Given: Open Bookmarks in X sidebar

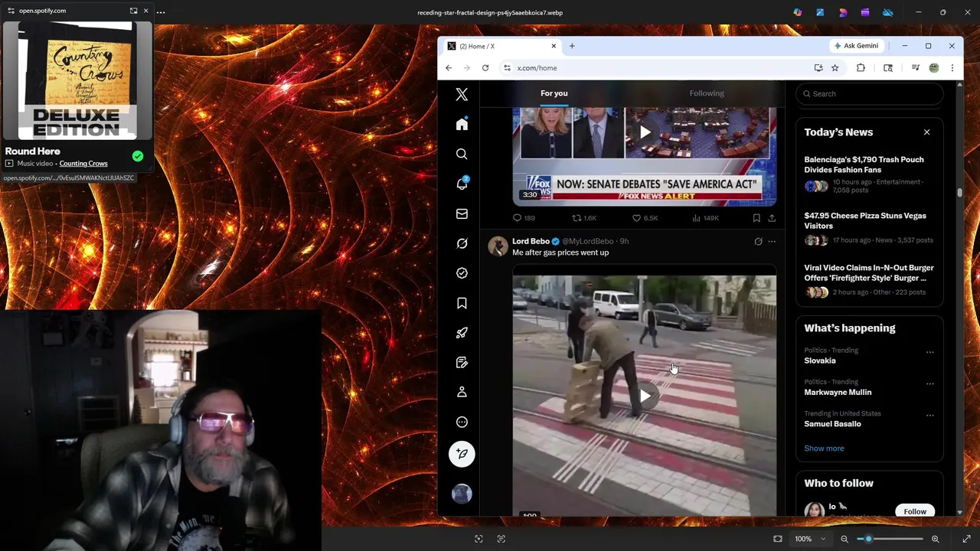Looking at the screenshot, I should click(x=462, y=303).
